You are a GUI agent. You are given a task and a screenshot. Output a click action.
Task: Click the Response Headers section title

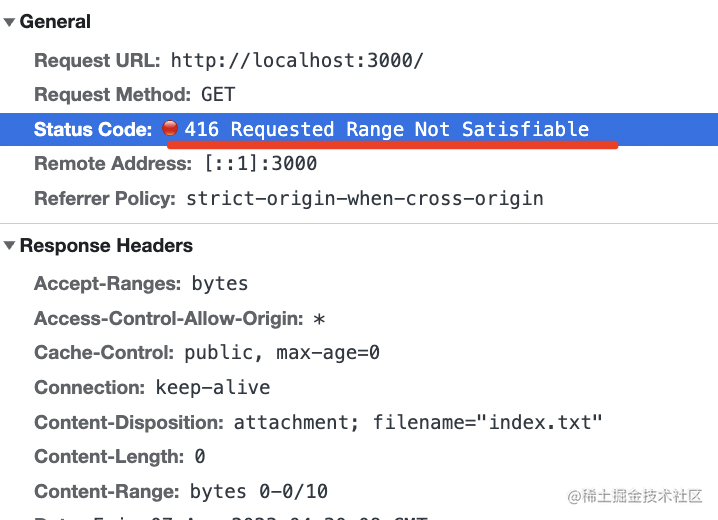click(106, 246)
